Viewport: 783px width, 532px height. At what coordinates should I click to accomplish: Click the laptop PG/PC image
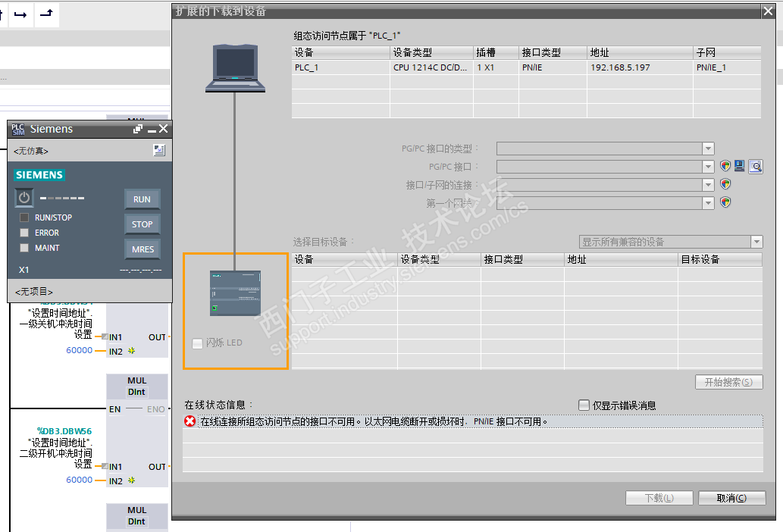tap(235, 68)
